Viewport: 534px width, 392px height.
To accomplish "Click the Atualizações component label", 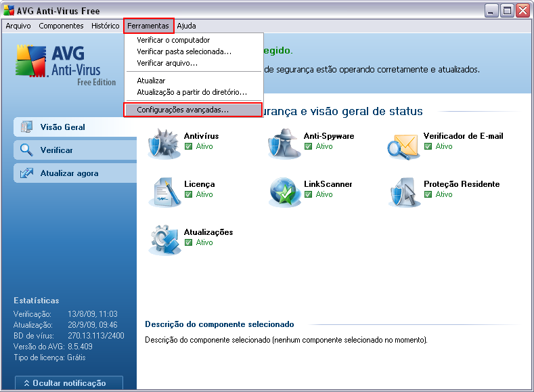I will 208,232.
